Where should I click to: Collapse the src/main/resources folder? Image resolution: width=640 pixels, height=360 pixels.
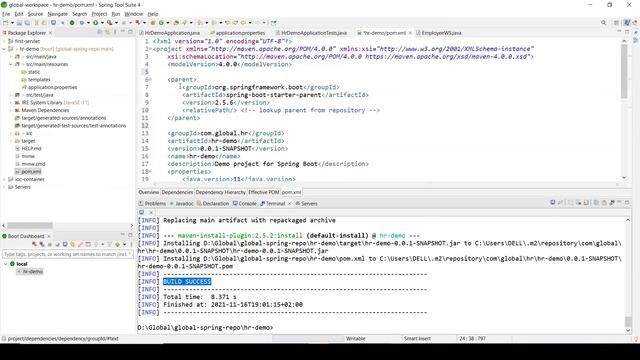11,64
